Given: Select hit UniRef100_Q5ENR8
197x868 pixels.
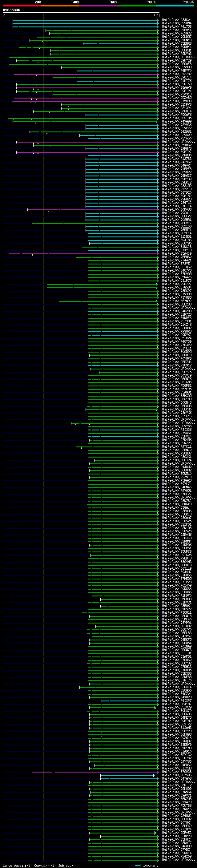Looking at the screenshot, I should pyautogui.click(x=177, y=43).
